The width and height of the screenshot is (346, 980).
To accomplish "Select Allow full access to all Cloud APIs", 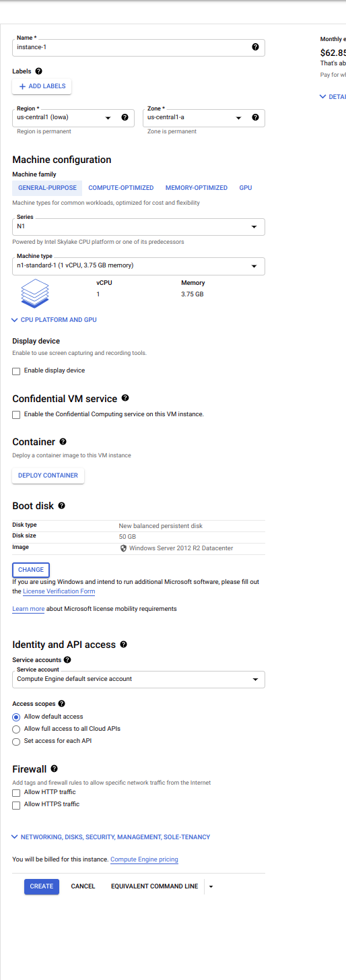I will (16, 729).
